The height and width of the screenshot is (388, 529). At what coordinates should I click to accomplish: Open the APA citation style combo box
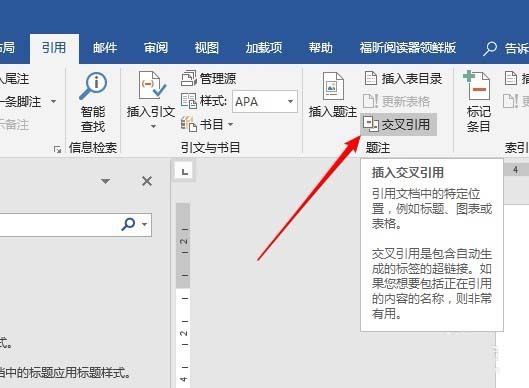[x=265, y=101]
